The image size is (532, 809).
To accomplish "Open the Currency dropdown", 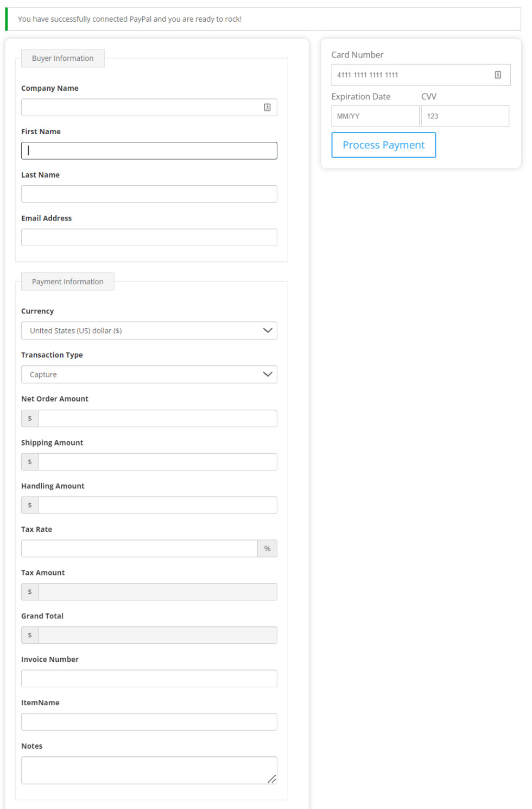I will 149,331.
